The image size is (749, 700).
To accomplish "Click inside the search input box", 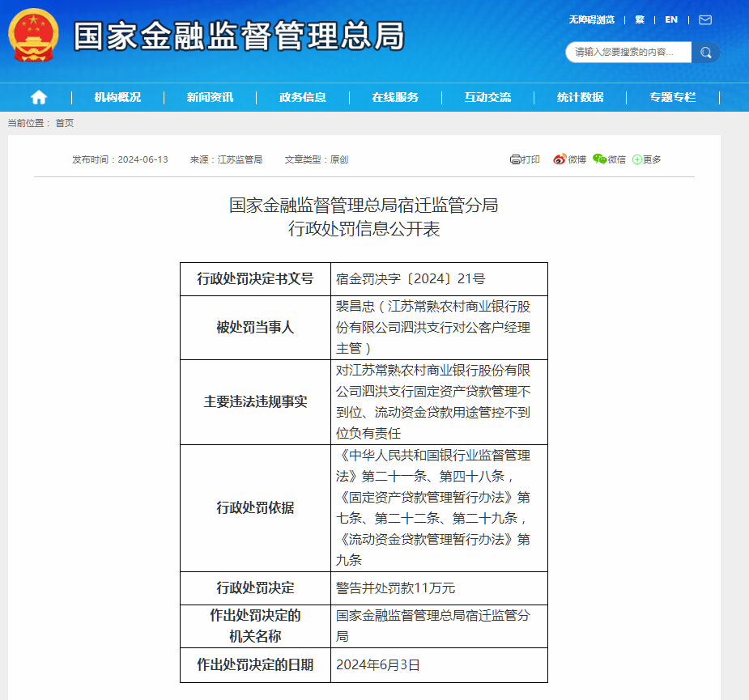I will (x=632, y=52).
